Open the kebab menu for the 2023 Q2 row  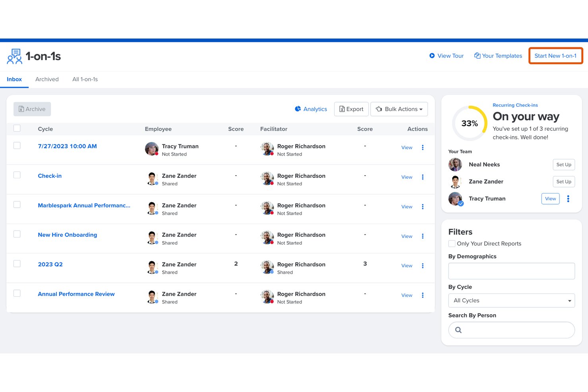point(423,266)
